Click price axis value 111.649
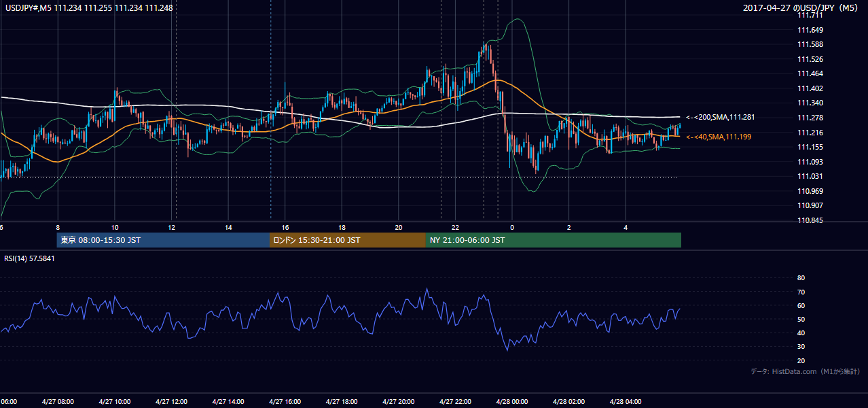 tap(810, 30)
